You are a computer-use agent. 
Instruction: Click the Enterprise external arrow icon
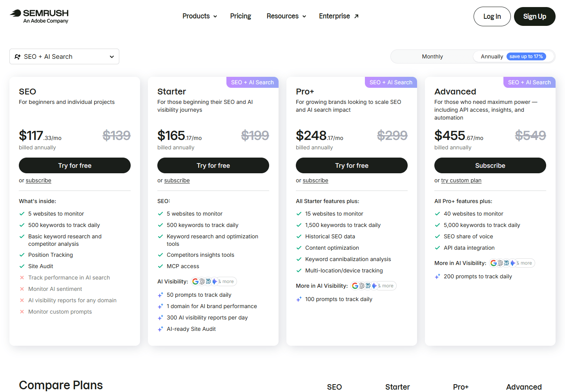pyautogui.click(x=356, y=16)
